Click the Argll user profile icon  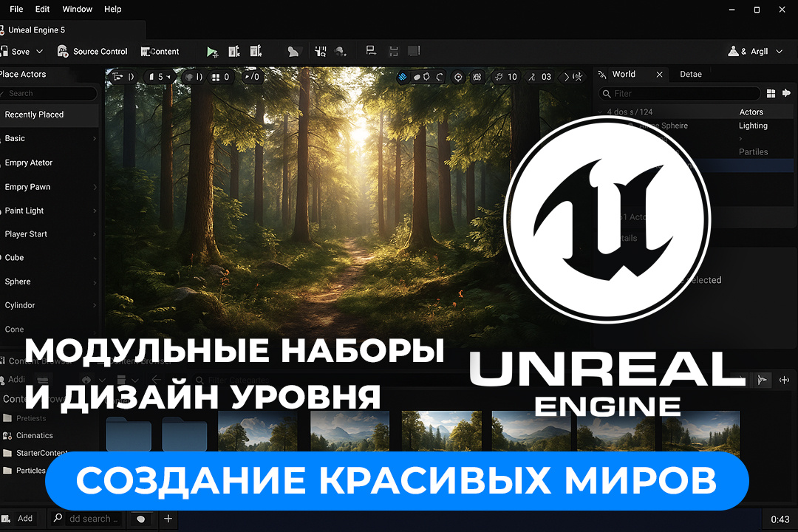[733, 51]
